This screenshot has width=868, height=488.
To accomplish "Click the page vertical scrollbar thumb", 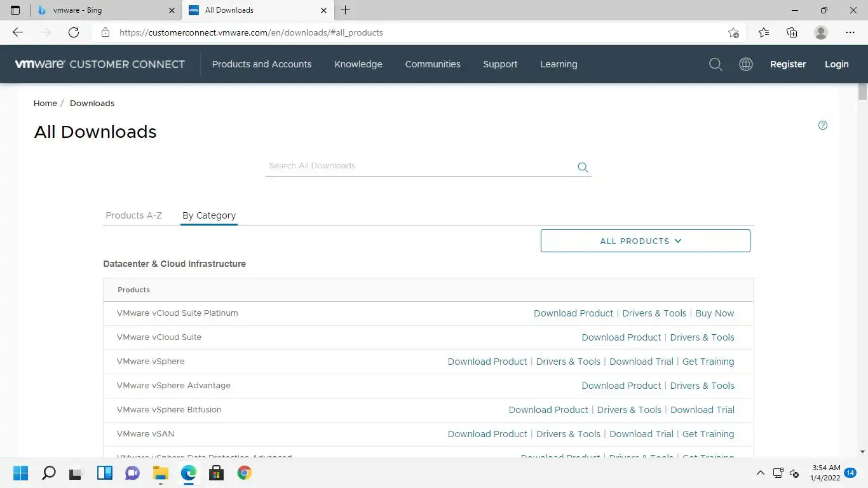I will pyautogui.click(x=862, y=91).
